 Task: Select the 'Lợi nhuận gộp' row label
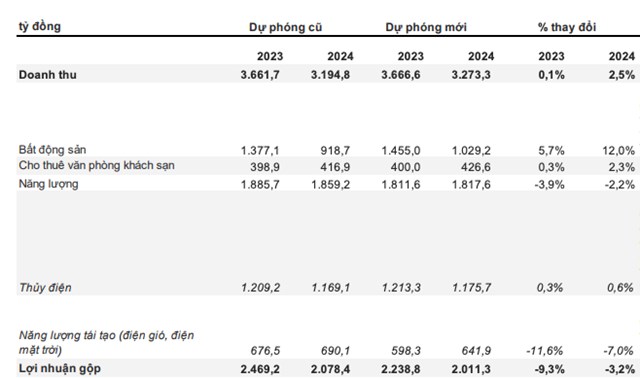coord(60,369)
